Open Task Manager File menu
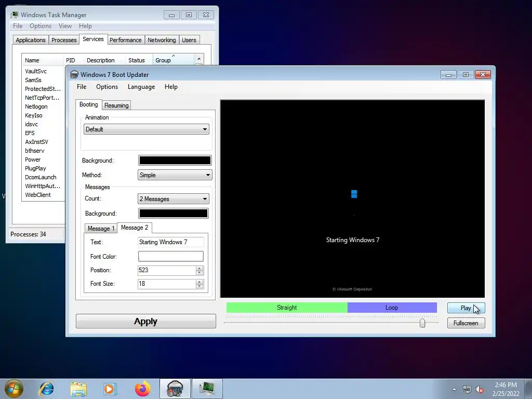The image size is (532, 399). tap(18, 26)
